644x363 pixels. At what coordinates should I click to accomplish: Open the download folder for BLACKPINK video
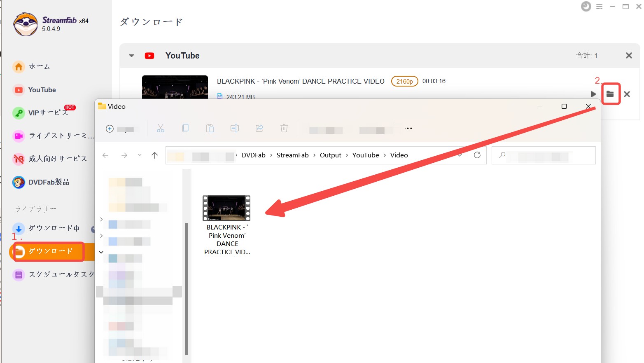pyautogui.click(x=610, y=94)
